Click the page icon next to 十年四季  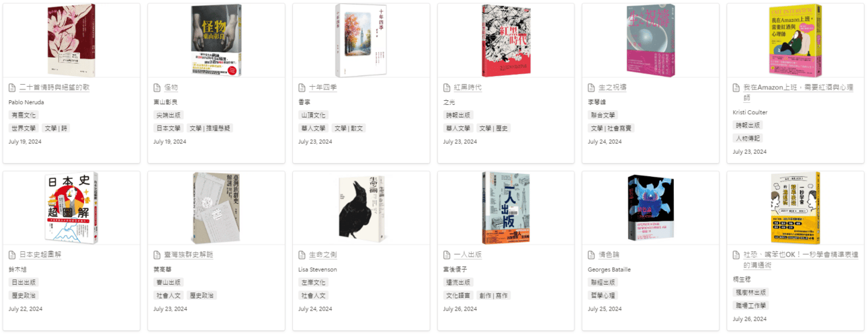tap(302, 88)
